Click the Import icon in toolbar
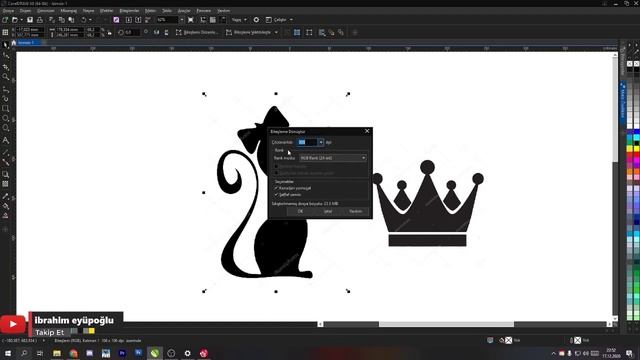640x360 pixels. [x=129, y=20]
